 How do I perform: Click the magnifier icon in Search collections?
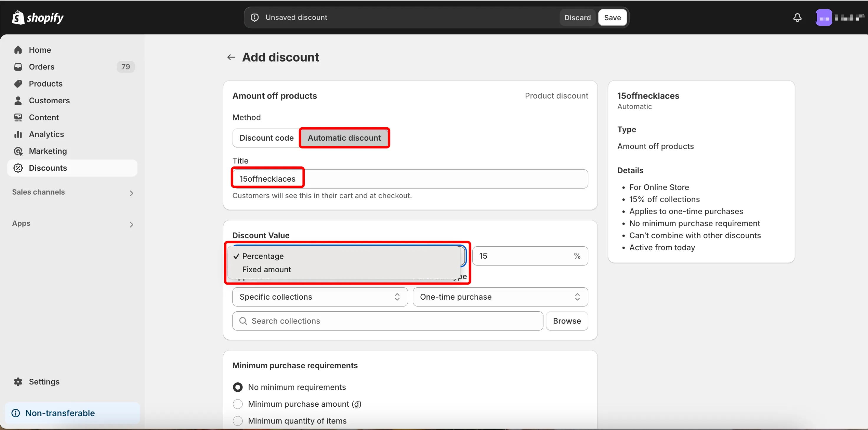coord(243,321)
